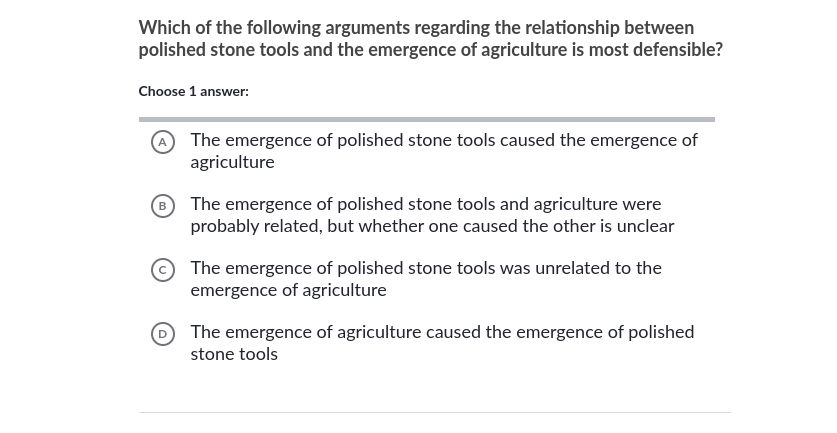The height and width of the screenshot is (433, 837).
Task: Click the thick gray divider above answers
Action: pyautogui.click(x=426, y=119)
